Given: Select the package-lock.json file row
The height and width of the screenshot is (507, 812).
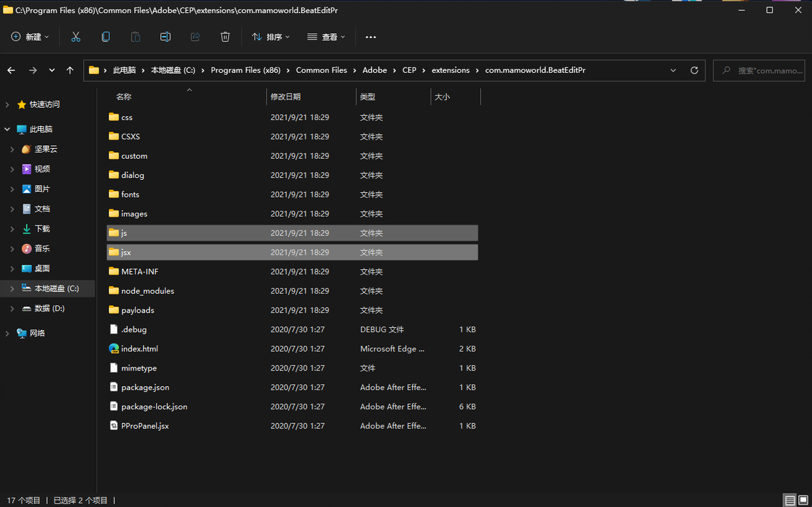Looking at the screenshot, I should click(x=293, y=407).
